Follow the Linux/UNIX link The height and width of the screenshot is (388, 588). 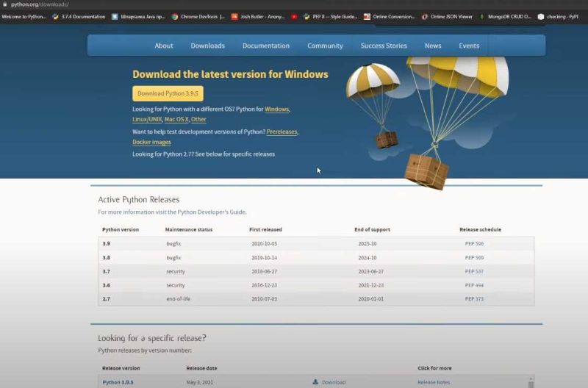tap(147, 119)
